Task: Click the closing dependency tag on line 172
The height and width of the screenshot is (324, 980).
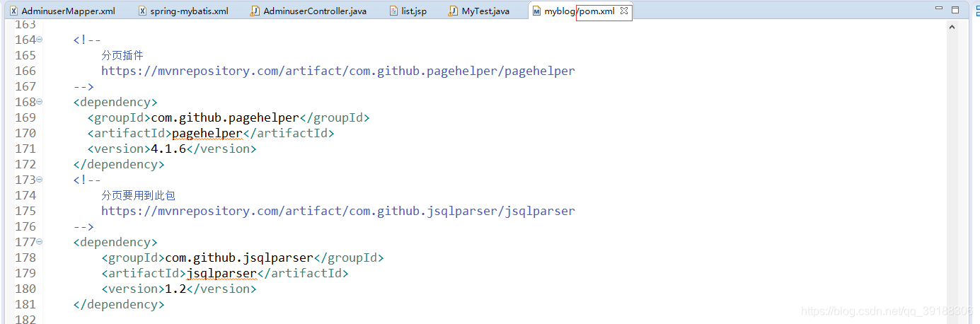Action: [x=119, y=164]
